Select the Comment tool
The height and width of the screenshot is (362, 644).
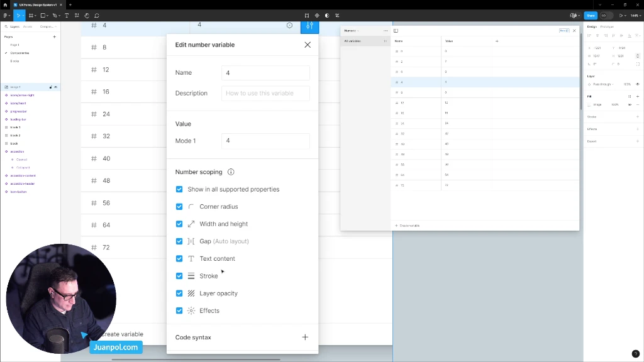pyautogui.click(x=97, y=16)
